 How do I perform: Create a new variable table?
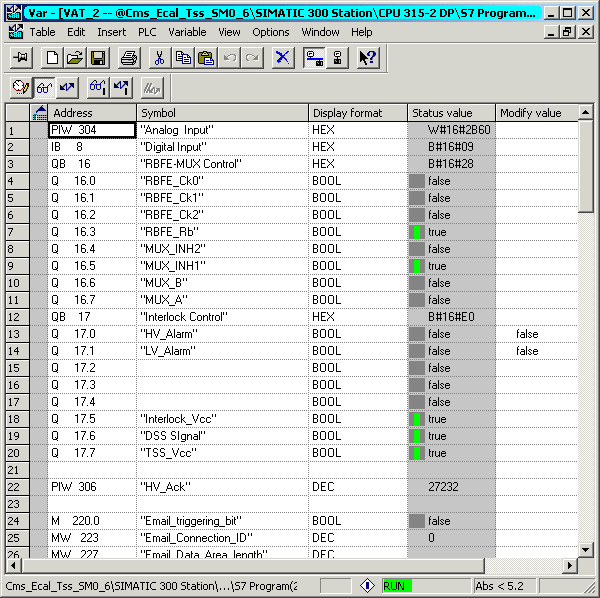click(x=52, y=58)
